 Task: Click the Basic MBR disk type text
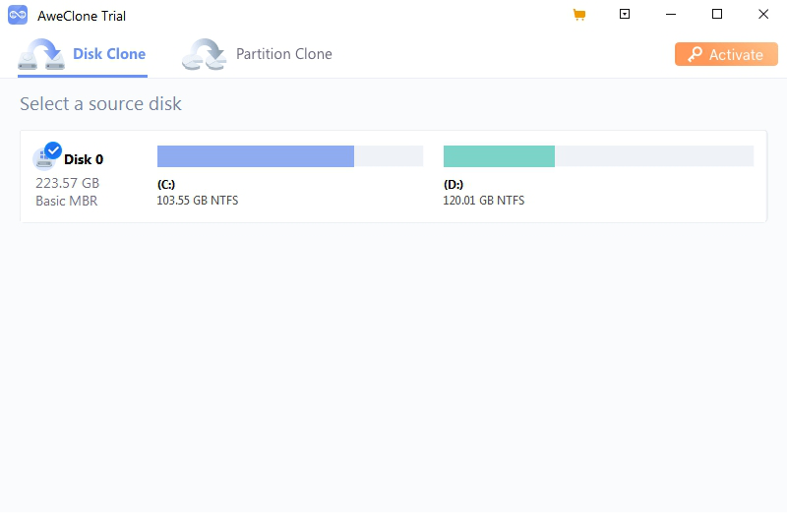click(67, 201)
